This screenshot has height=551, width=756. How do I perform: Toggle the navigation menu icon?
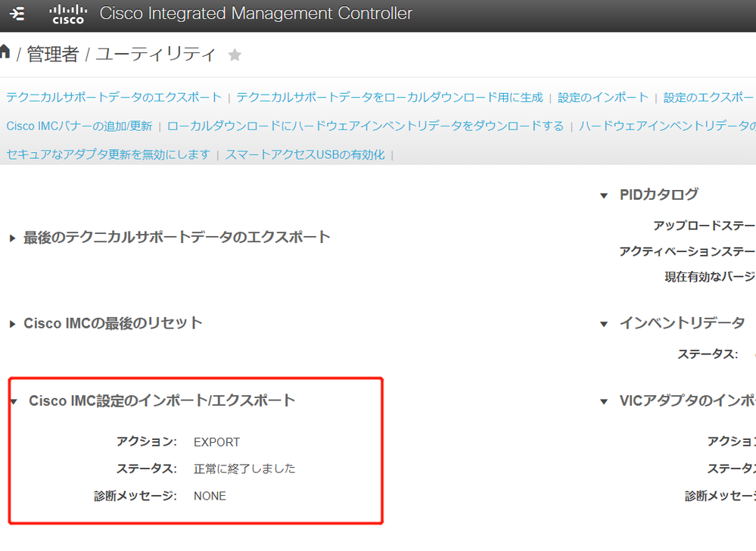[17, 14]
